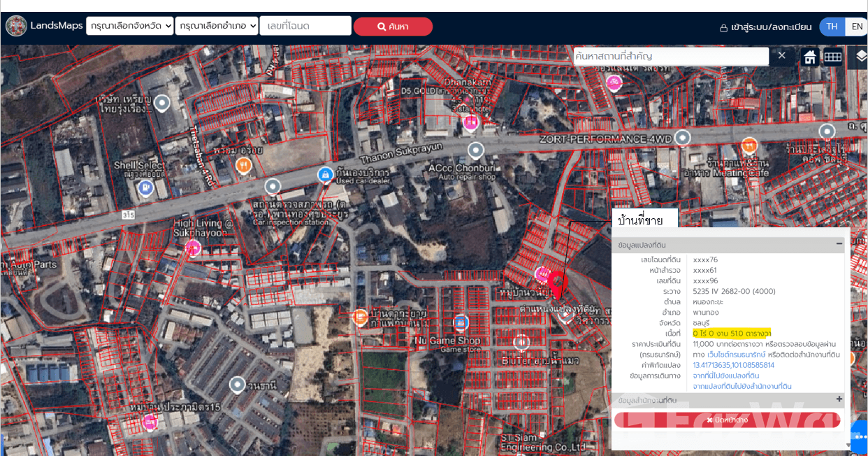
Task: Open the login/register link
Action: click(x=765, y=27)
